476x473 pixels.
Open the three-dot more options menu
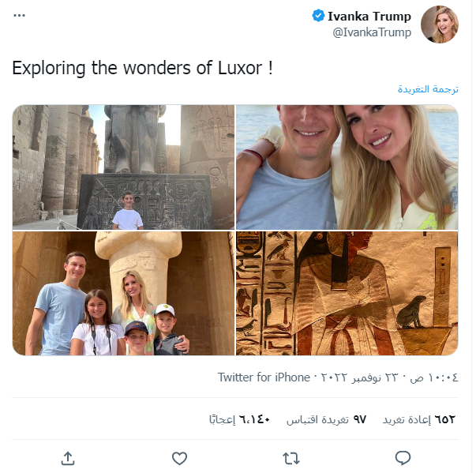coord(20,15)
